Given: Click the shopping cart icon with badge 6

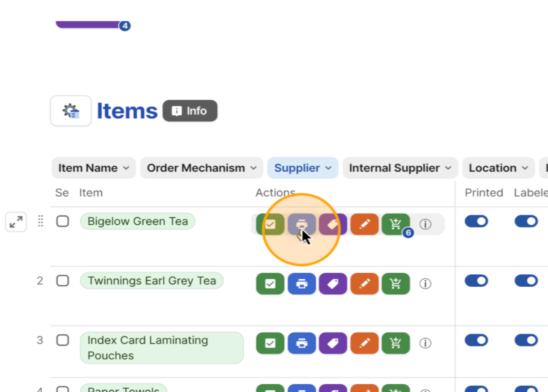Looking at the screenshot, I should tap(395, 224).
